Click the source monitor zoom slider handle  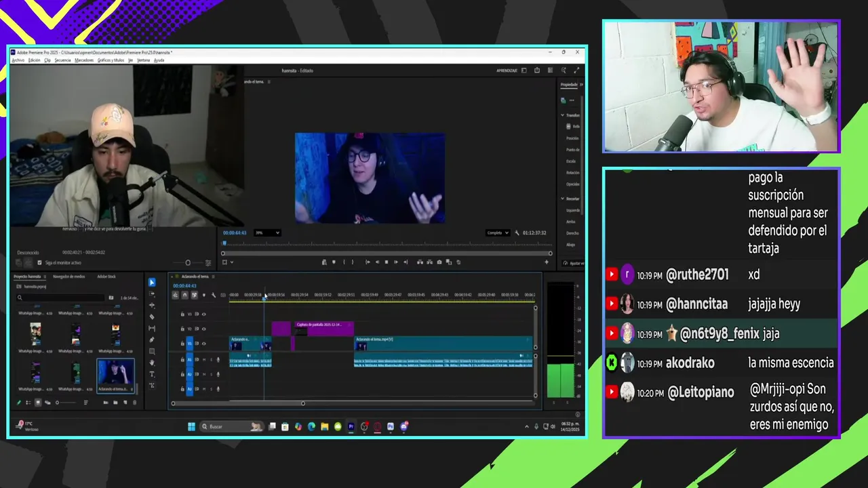pos(188,263)
